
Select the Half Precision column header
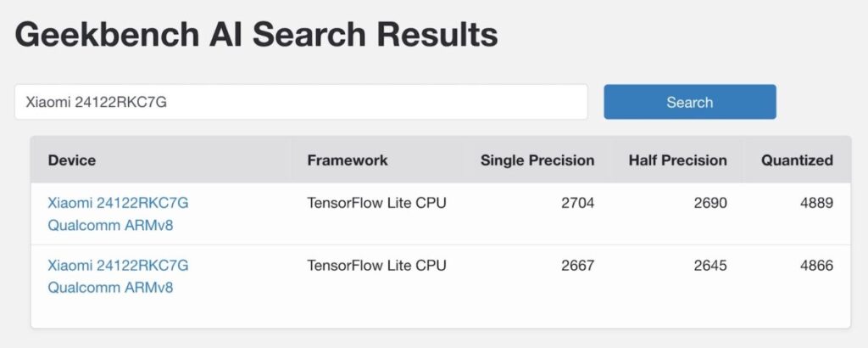[677, 160]
